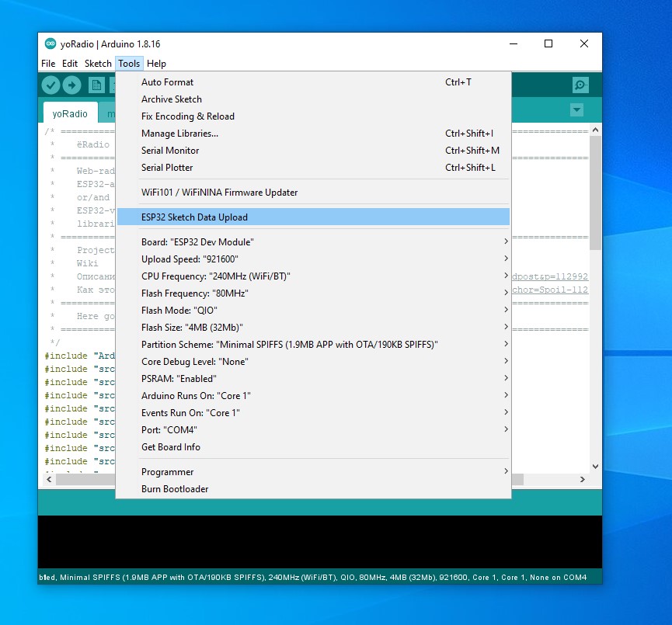Click the Verify checkmark toolbar icon

pyautogui.click(x=51, y=85)
